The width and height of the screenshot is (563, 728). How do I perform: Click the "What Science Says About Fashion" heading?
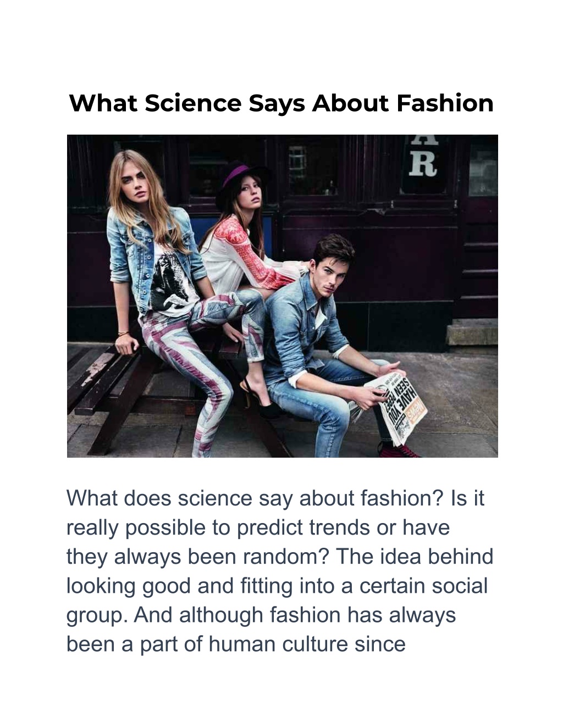(x=281, y=103)
